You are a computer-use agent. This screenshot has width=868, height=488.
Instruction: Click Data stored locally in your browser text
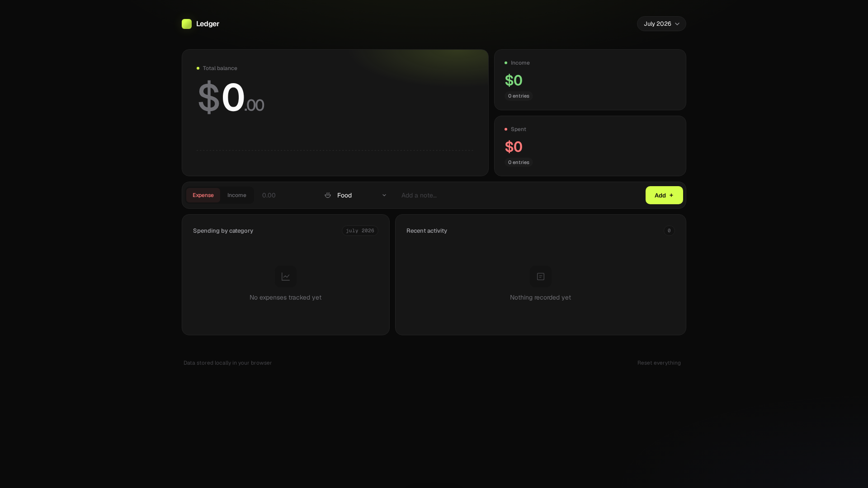point(228,363)
